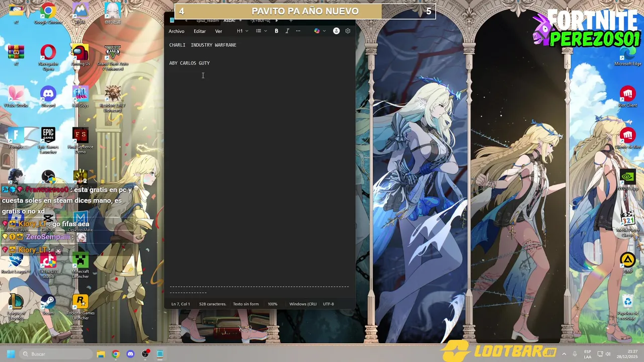Open OBS Studio from the taskbar
The image size is (644, 362).
145,354
